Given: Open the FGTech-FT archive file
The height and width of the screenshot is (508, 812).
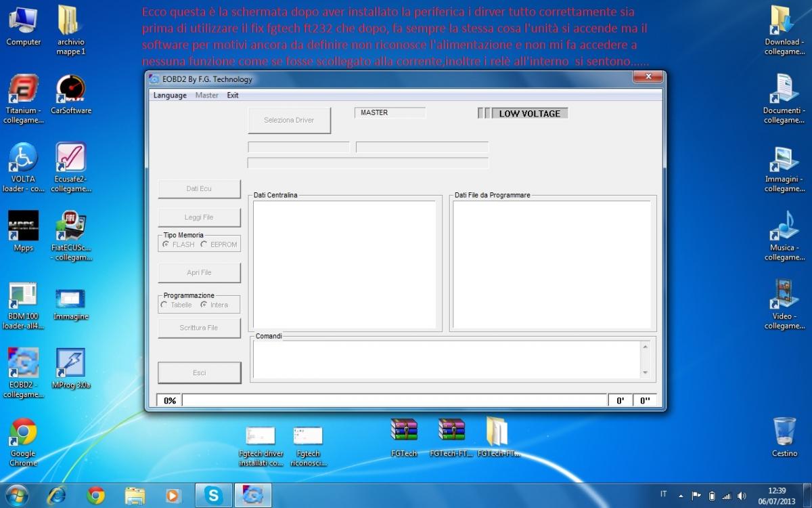Looking at the screenshot, I should (x=451, y=438).
